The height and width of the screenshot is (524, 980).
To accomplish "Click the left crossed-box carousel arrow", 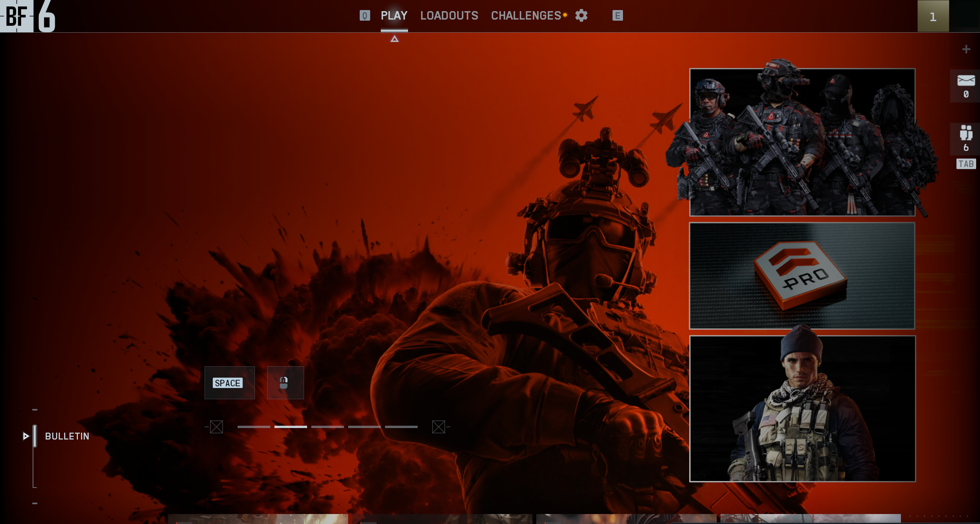I will (216, 427).
